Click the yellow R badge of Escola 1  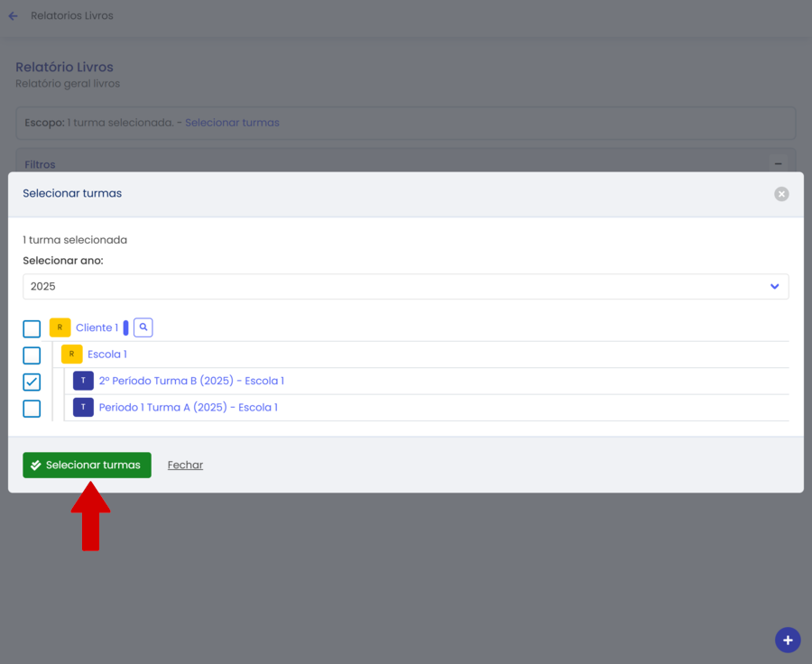point(71,355)
